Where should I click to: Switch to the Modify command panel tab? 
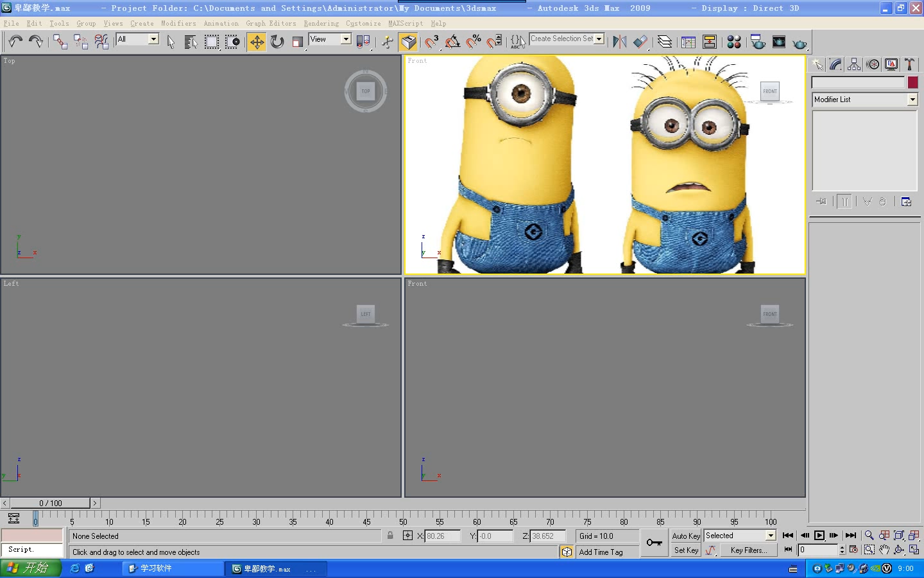(835, 64)
